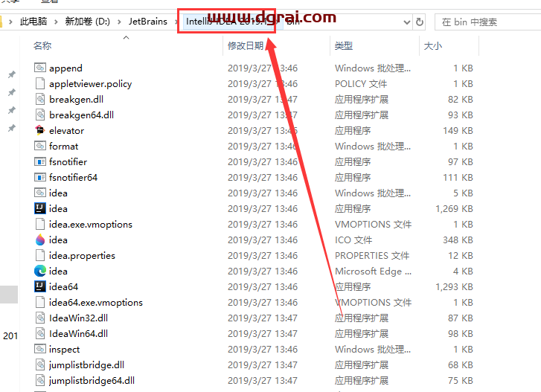541x392 pixels.
Task: Select the IdeaWin32.dll file name
Action: point(78,318)
